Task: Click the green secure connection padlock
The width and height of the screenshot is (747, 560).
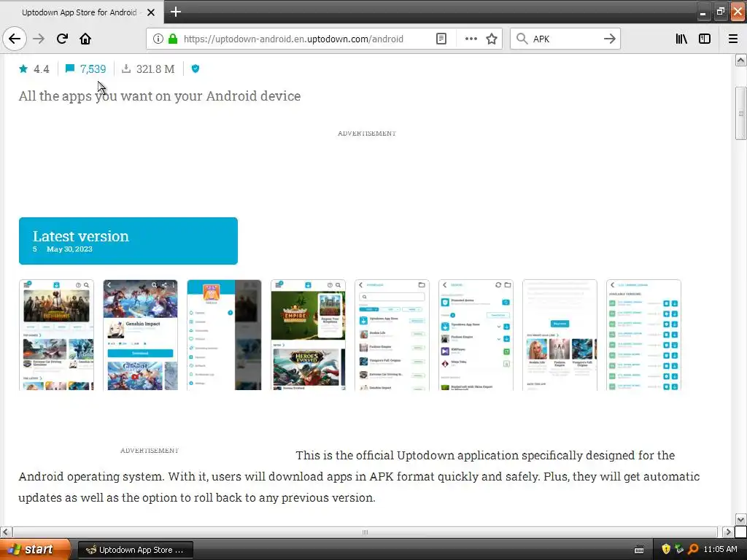Action: pyautogui.click(x=173, y=39)
